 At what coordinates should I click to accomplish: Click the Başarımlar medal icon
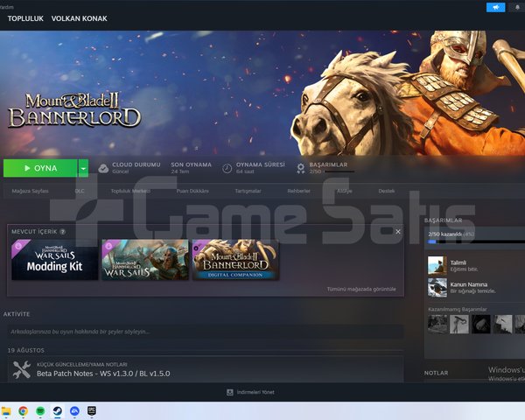tap(301, 168)
